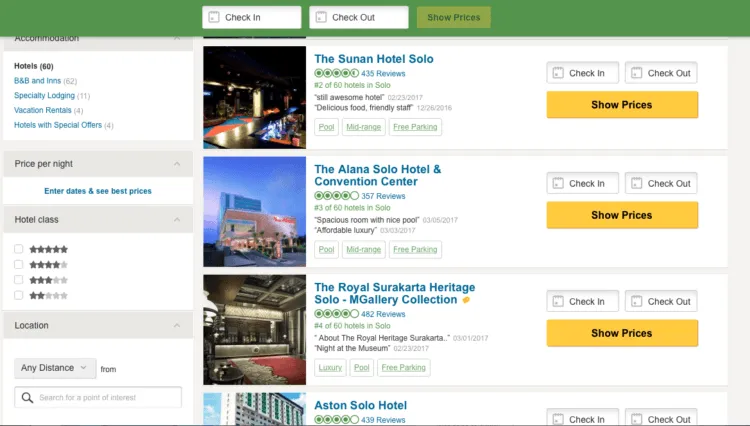Select B&B and Inns accommodation type
The height and width of the screenshot is (426, 750).
(x=37, y=81)
